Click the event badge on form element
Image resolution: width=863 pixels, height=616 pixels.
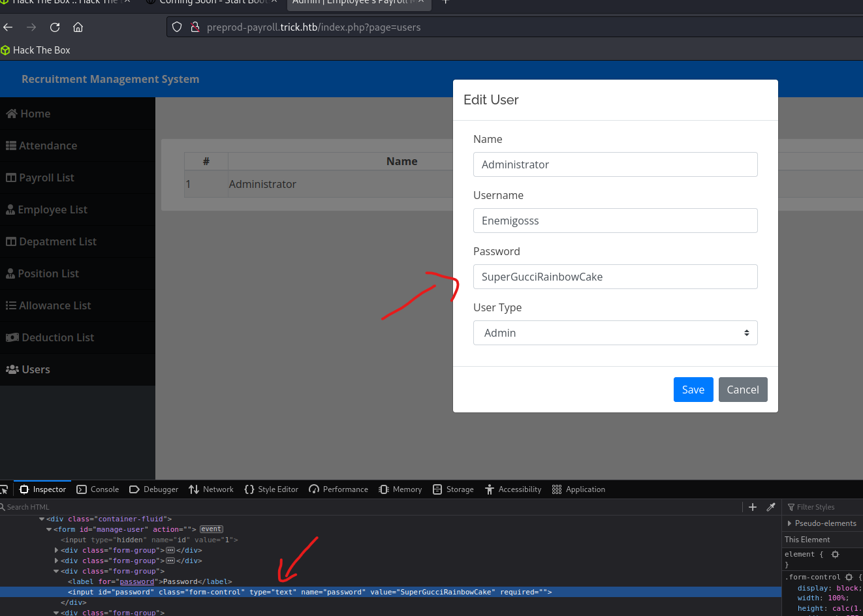click(212, 529)
